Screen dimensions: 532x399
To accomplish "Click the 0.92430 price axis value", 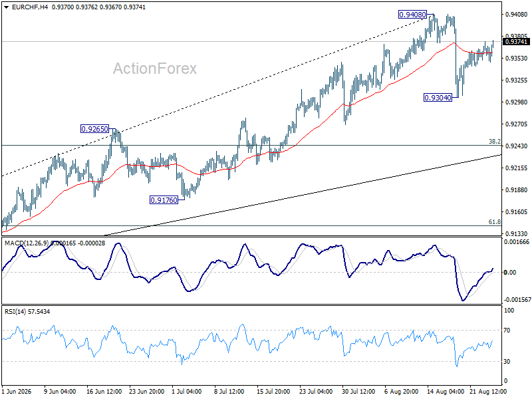I will click(x=517, y=146).
